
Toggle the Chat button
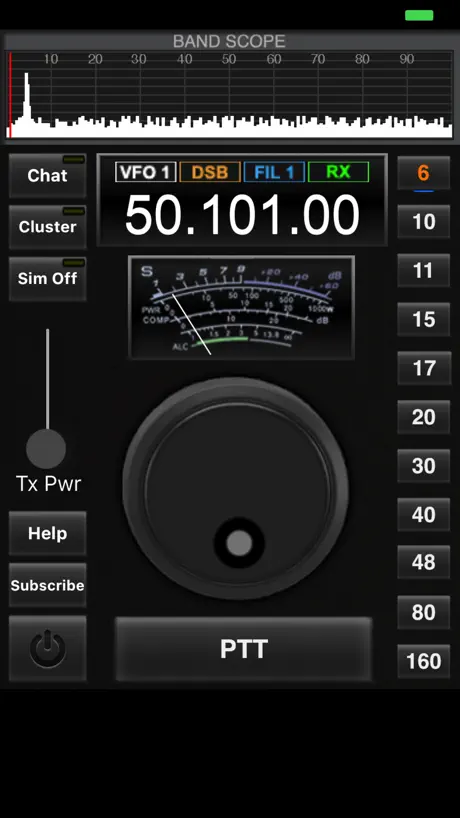[47, 175]
